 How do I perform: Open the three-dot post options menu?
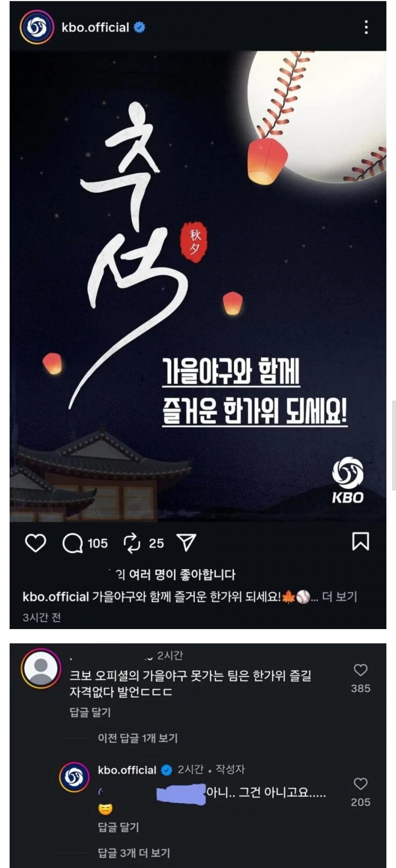tap(366, 27)
